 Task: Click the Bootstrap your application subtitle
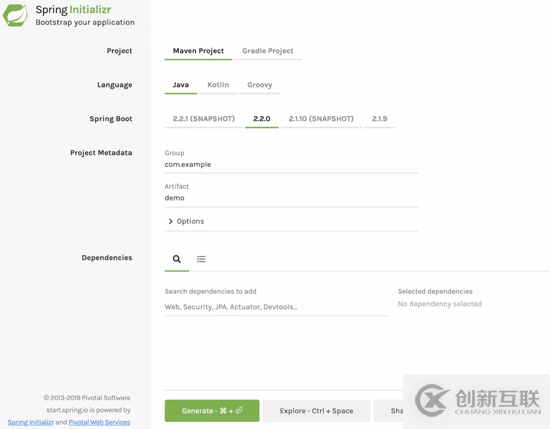click(x=85, y=22)
